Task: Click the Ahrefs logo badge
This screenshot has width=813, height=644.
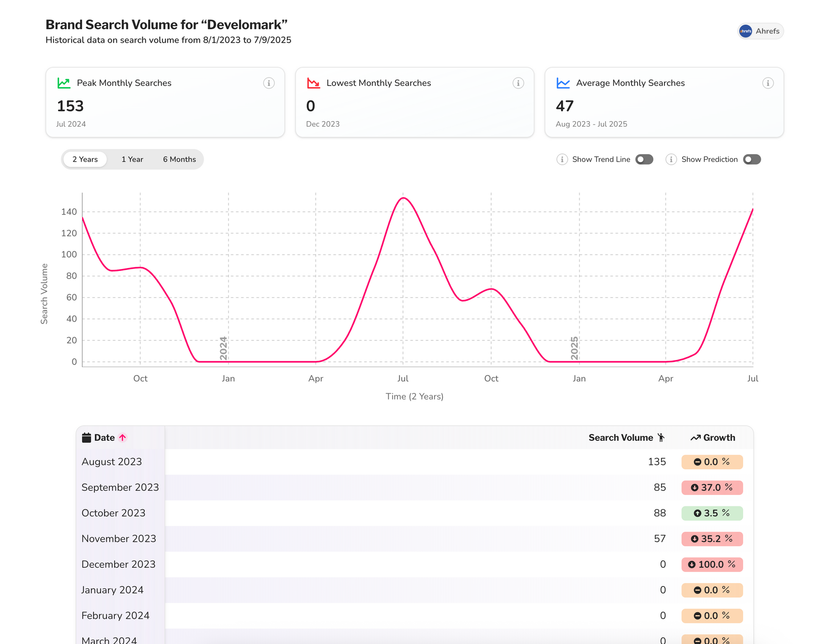Action: point(760,31)
